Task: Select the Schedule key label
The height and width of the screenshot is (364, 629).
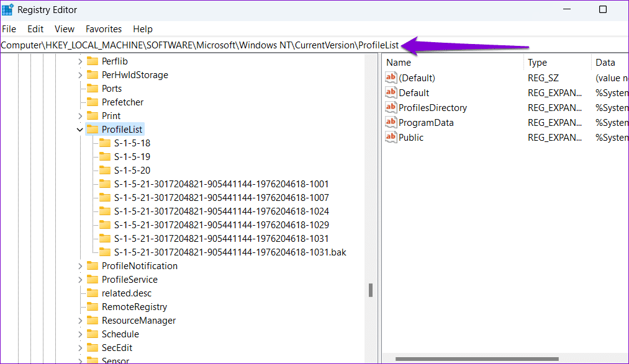Action: pyautogui.click(x=120, y=334)
